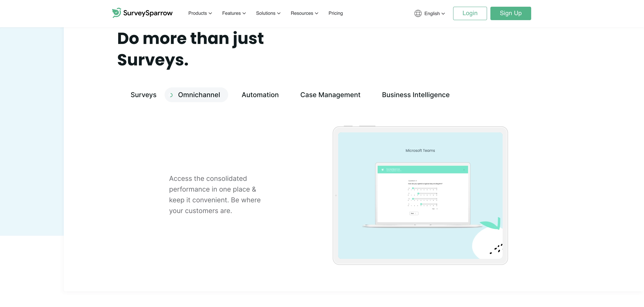The width and height of the screenshot is (644, 307).
Task: Click the Login button
Action: click(x=470, y=13)
